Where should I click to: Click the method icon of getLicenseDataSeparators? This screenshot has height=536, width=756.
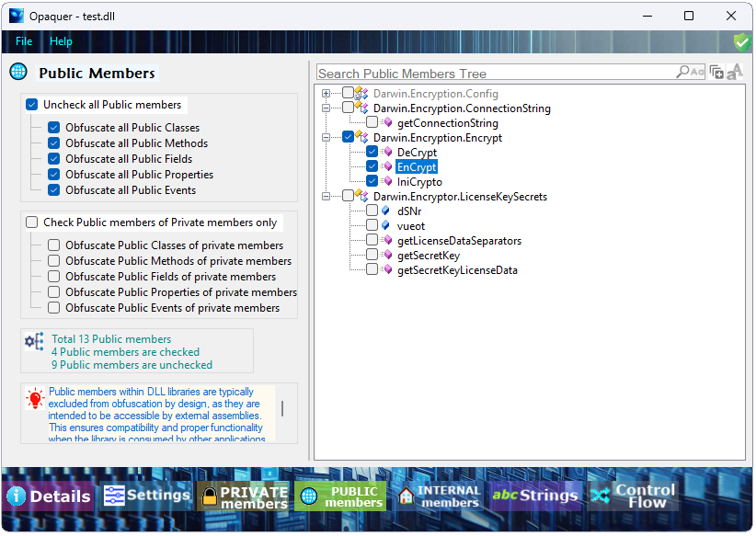(386, 240)
